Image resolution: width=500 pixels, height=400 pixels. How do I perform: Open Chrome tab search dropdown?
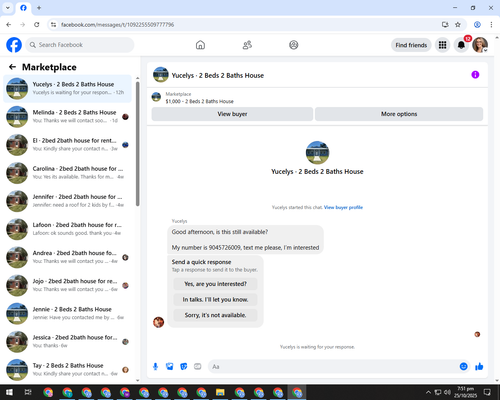tap(8, 8)
